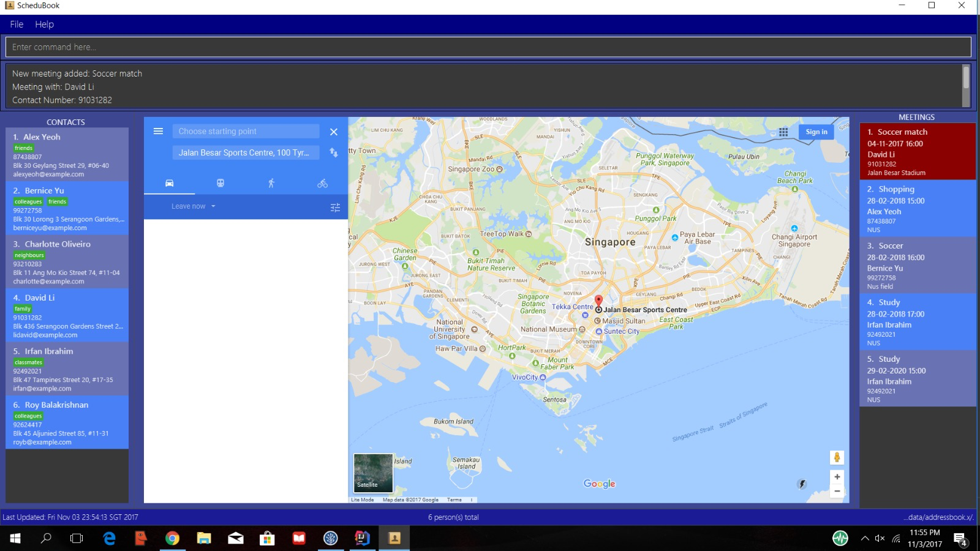Viewport: 980px width, 551px height.
Task: Click the Sign in button
Action: tap(815, 132)
